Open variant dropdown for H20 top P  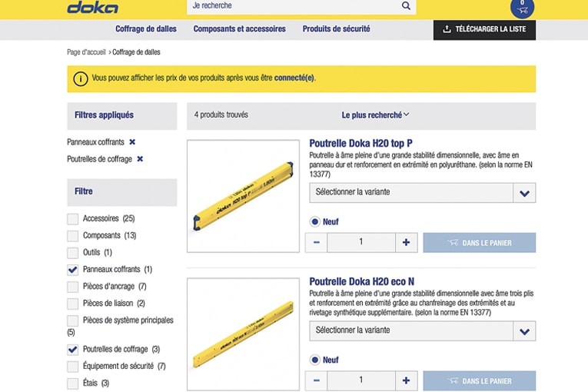click(423, 193)
